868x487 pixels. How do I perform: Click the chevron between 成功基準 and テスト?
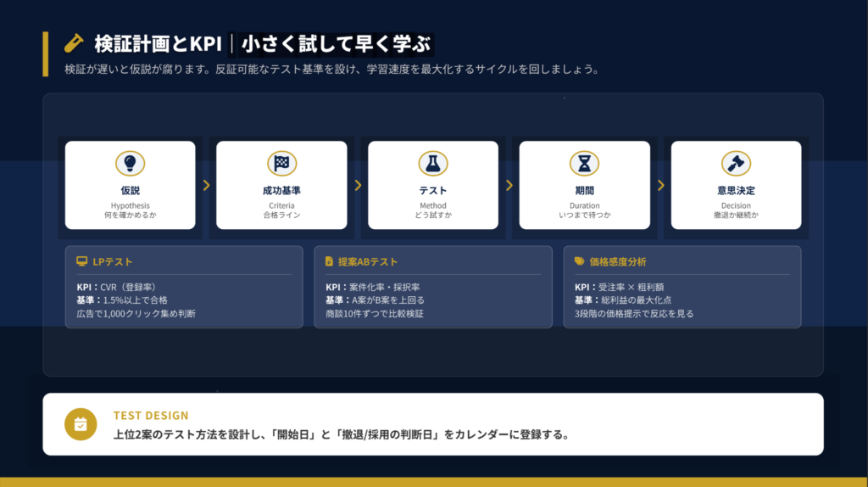pos(358,185)
